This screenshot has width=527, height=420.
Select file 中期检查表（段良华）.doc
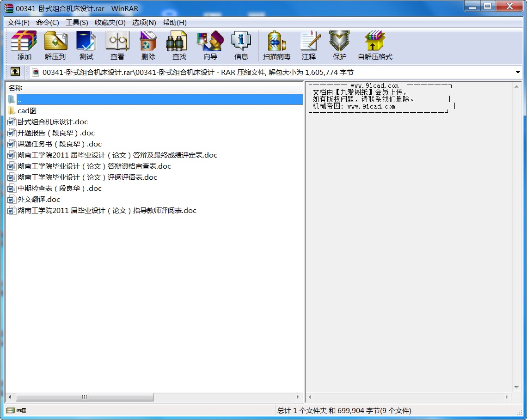(60, 188)
